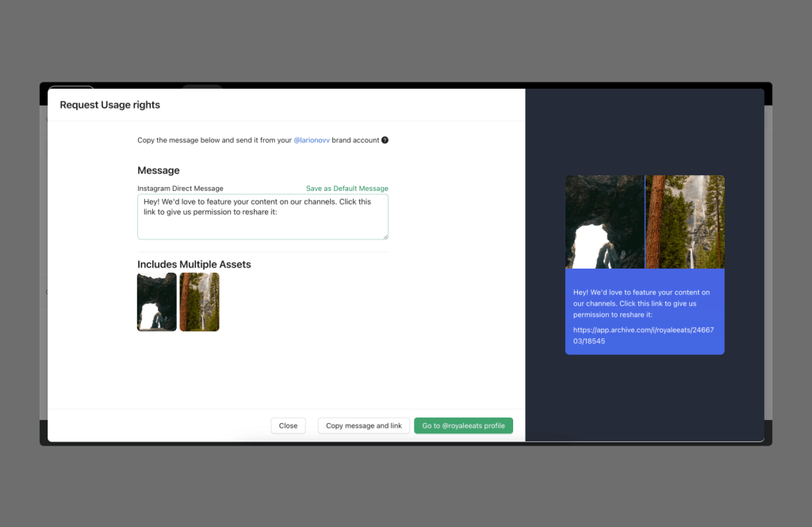Click the dark preview panel background
Viewport: 812px width, 527px height.
(x=645, y=396)
